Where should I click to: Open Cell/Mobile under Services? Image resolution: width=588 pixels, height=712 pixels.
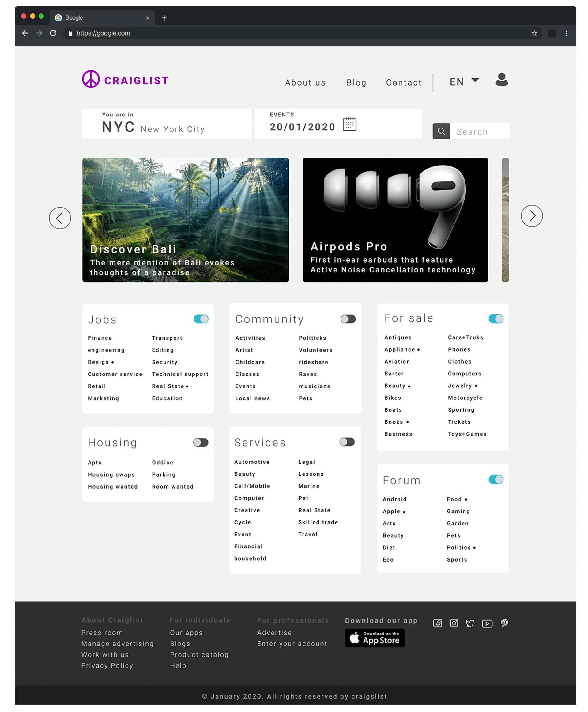pyautogui.click(x=252, y=486)
